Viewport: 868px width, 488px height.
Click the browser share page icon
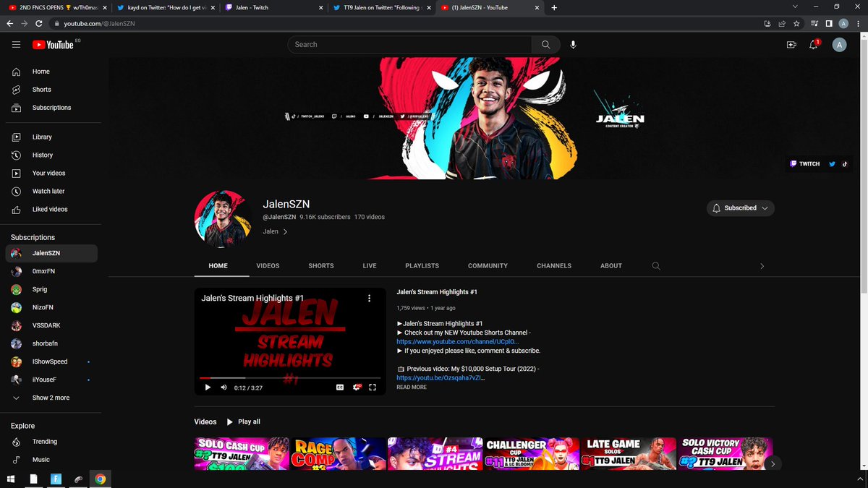(x=782, y=23)
